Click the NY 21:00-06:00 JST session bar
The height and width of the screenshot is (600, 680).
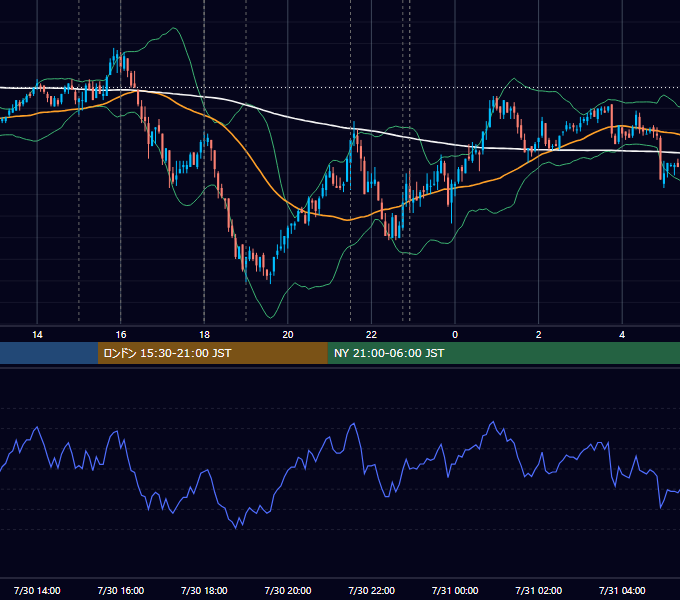[x=503, y=353]
